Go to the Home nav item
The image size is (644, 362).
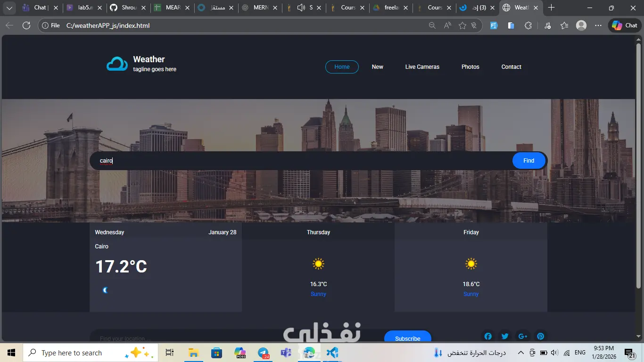(342, 67)
